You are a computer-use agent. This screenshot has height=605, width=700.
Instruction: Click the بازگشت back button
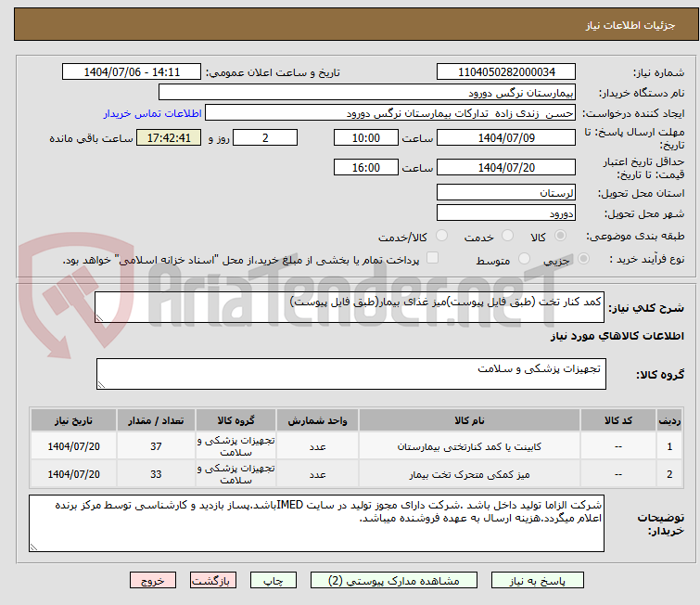(214, 580)
